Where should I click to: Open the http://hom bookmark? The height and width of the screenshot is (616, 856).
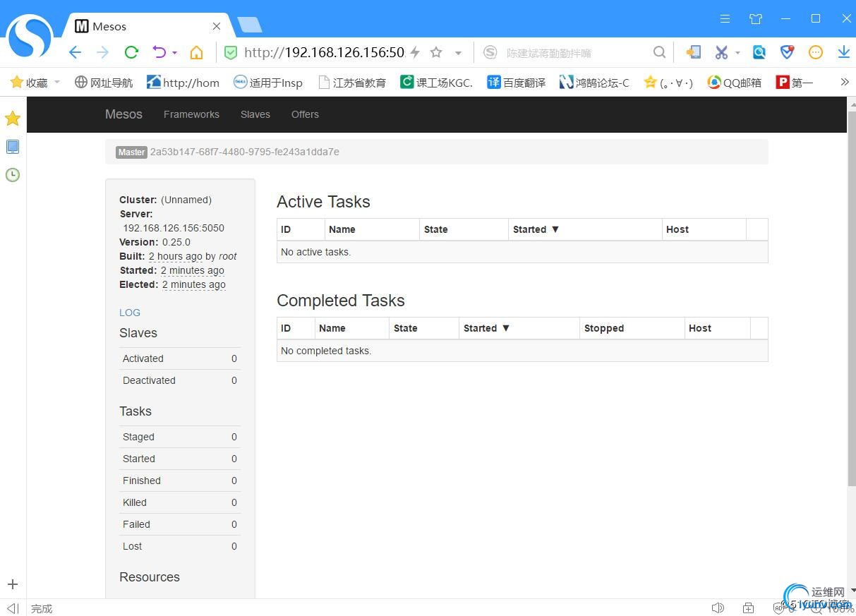(x=183, y=83)
